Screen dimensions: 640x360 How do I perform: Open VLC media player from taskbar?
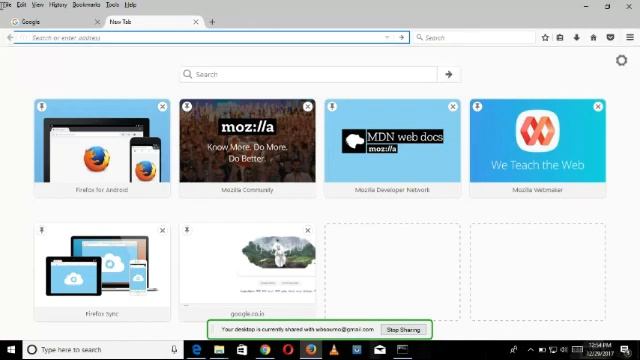coord(334,350)
